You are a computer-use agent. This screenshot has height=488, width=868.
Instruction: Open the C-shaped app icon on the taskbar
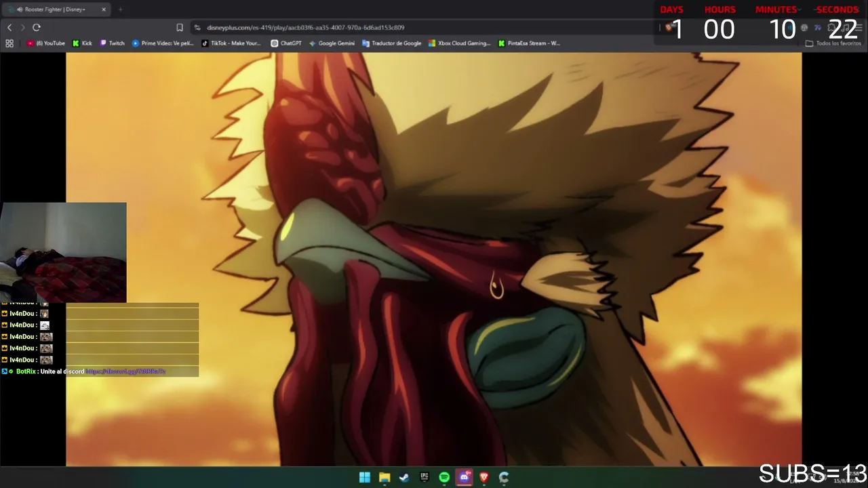point(504,477)
